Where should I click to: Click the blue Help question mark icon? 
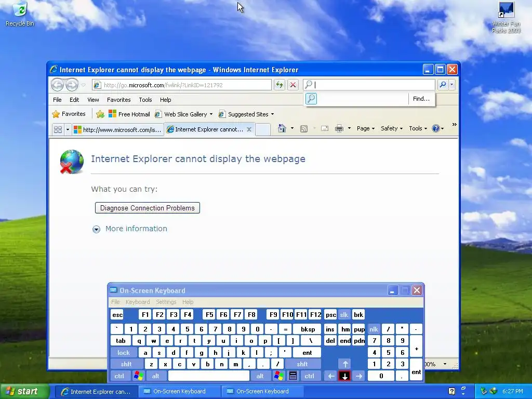pyautogui.click(x=436, y=129)
